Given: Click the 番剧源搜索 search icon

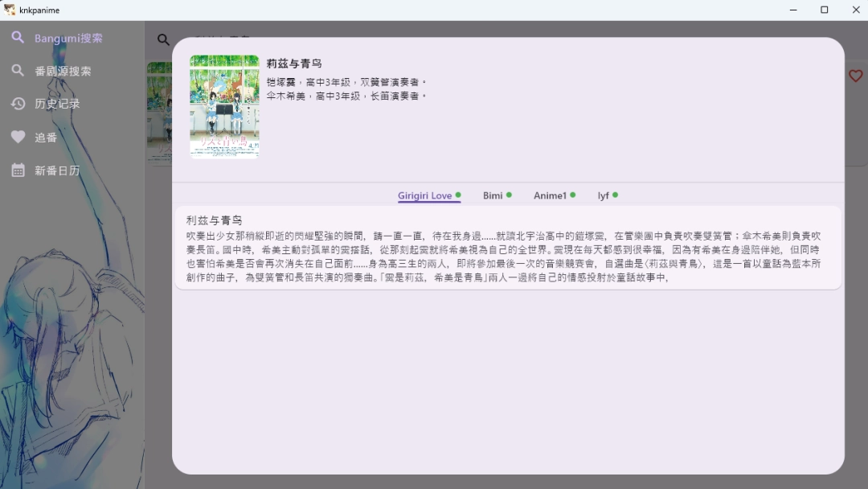Looking at the screenshot, I should (17, 70).
